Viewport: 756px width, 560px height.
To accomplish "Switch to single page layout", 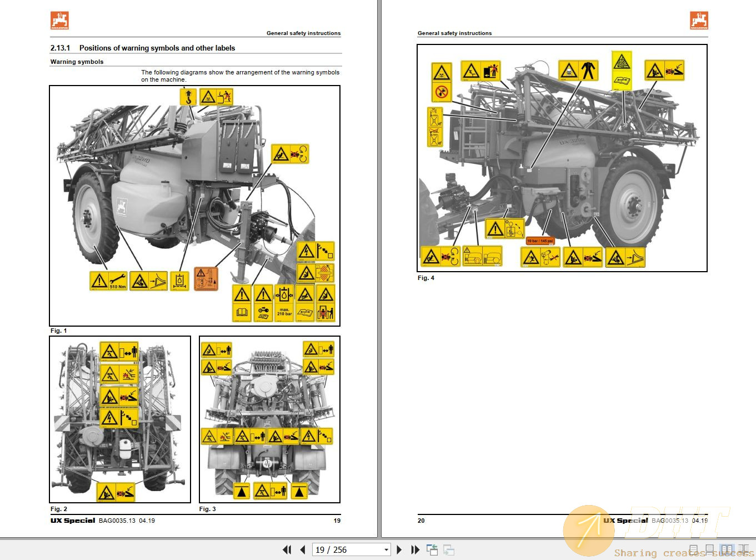I will (694, 549).
